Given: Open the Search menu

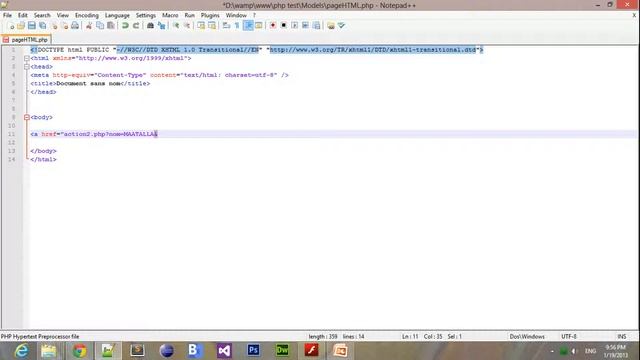Looking at the screenshot, I should [42, 15].
